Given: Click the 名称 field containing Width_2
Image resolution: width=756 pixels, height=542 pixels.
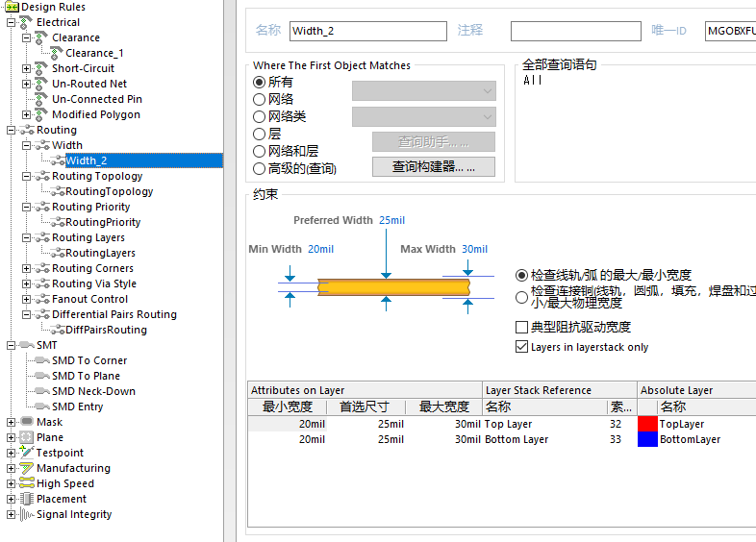Looking at the screenshot, I should point(367,31).
